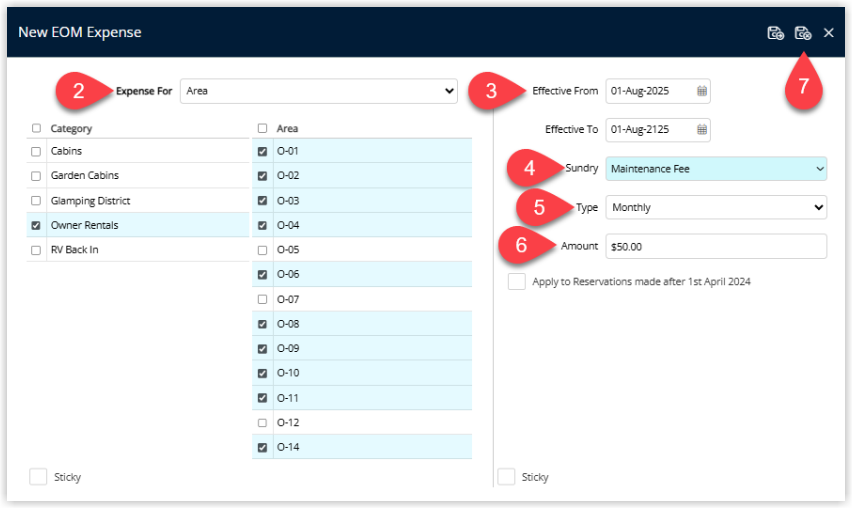The image size is (853, 509).
Task: Uncheck area O-11 checkbox
Action: (x=262, y=398)
